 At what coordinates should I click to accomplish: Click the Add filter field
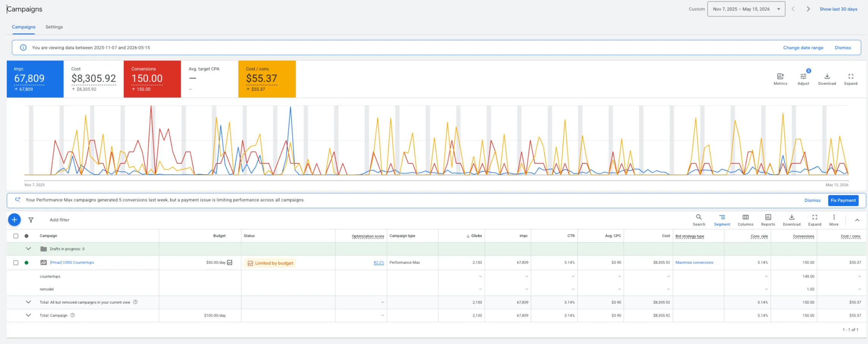[x=60, y=220]
